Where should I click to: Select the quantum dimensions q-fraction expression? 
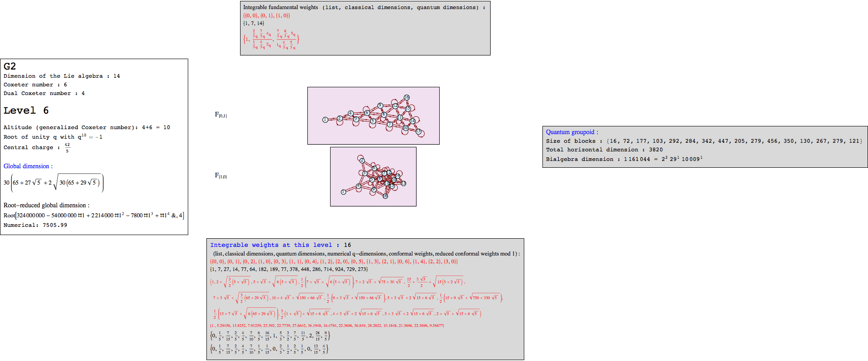coord(271,40)
